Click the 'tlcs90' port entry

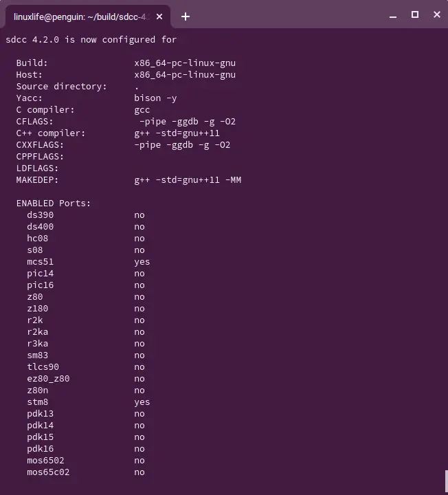tap(43, 367)
